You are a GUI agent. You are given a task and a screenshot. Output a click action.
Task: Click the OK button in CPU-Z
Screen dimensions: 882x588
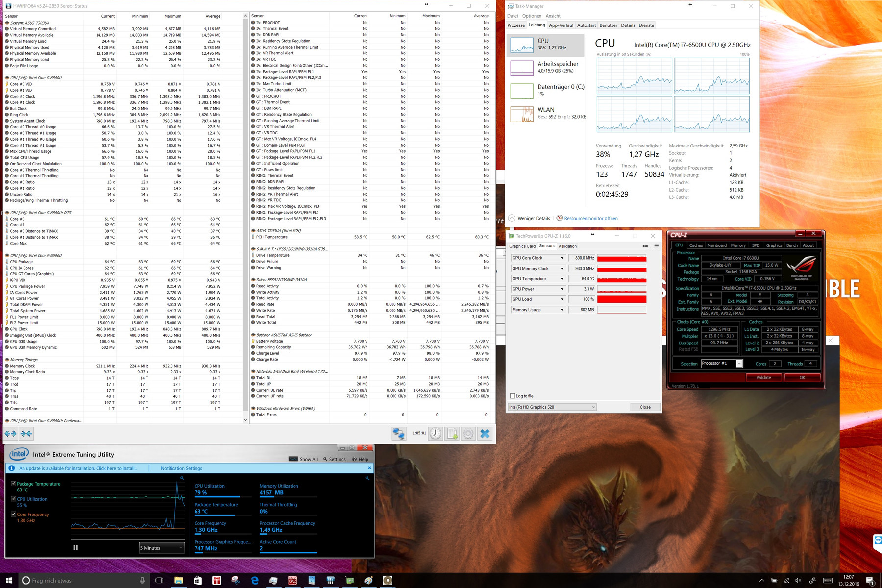(802, 377)
